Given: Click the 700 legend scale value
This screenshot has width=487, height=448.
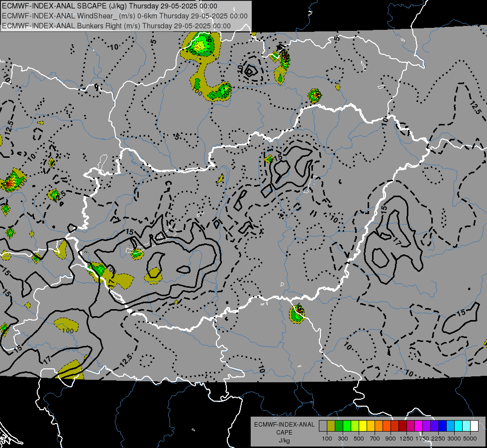Looking at the screenshot, I should pos(375,439).
